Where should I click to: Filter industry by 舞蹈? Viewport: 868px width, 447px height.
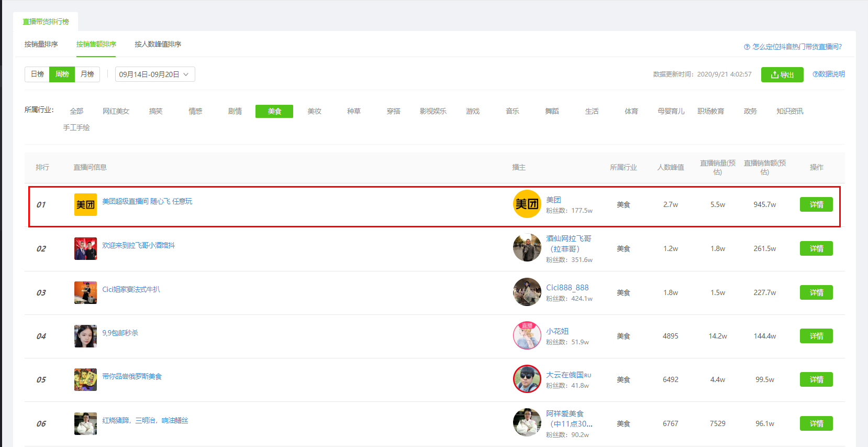coord(552,111)
